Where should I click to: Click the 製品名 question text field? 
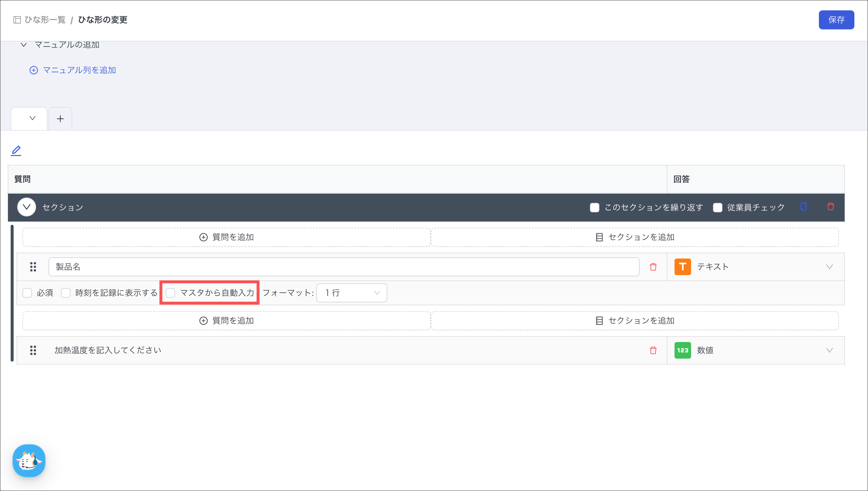coord(344,267)
